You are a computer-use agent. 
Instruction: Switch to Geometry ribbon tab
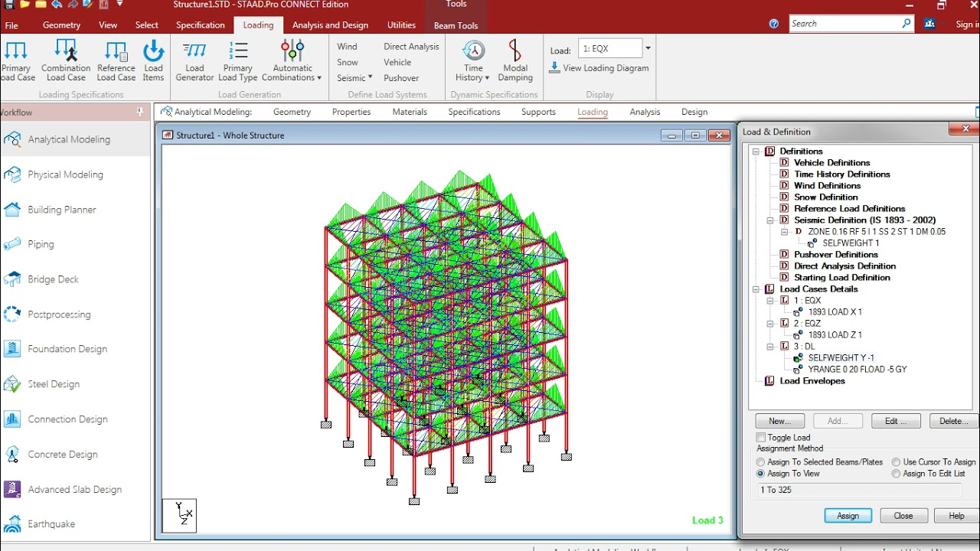(61, 25)
